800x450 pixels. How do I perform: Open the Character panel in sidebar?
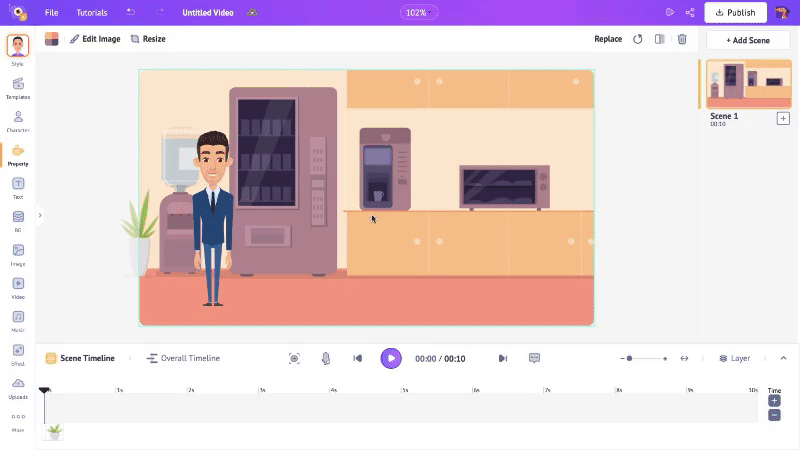18,118
